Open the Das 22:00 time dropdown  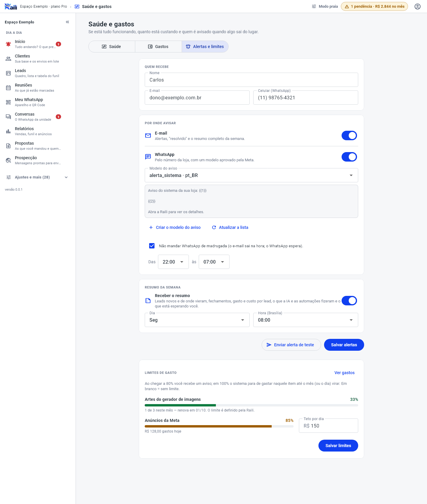pos(173,262)
